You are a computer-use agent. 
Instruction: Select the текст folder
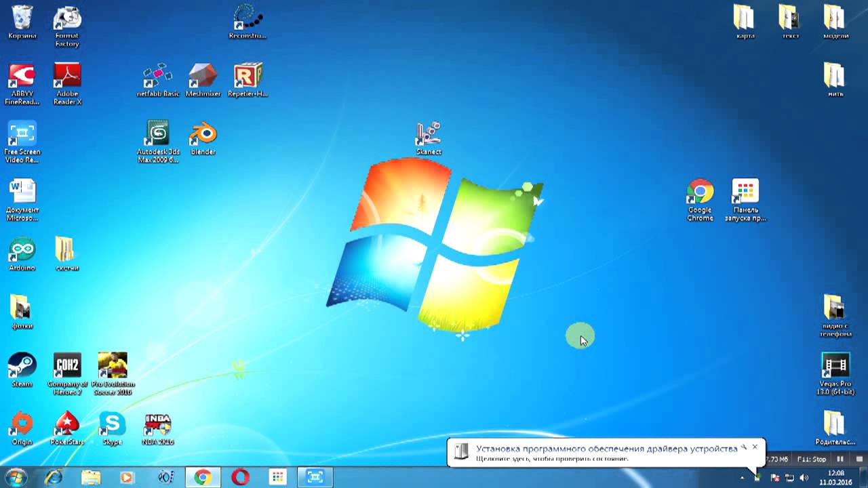coord(791,22)
